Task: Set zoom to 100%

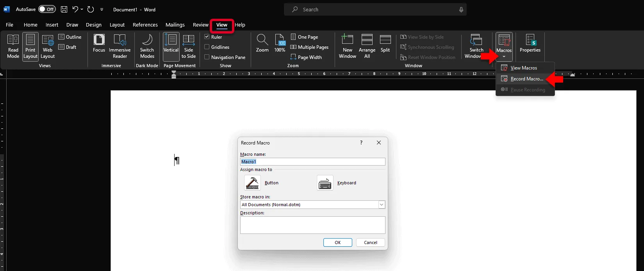Action: click(280, 43)
